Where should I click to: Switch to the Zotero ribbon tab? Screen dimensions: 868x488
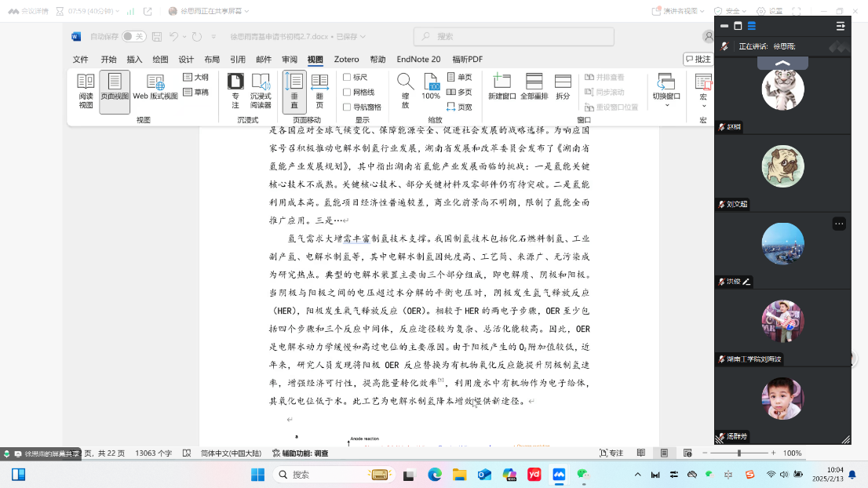pos(346,59)
